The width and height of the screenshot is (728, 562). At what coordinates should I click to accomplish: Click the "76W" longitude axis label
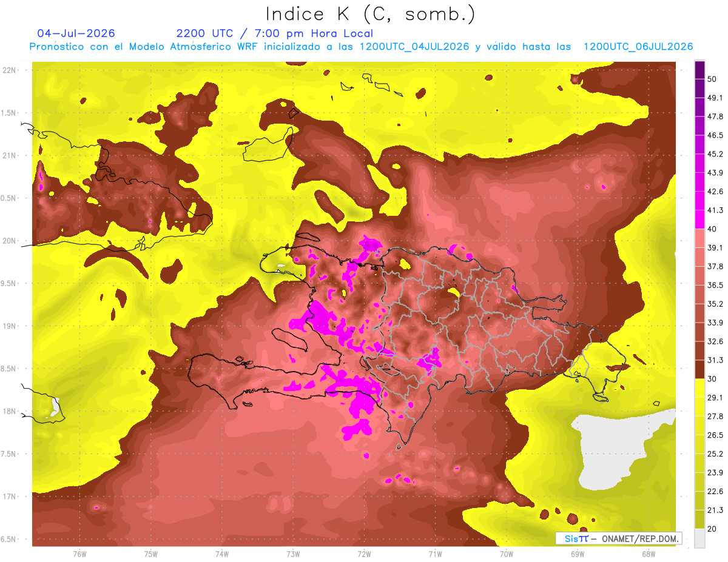click(x=80, y=554)
